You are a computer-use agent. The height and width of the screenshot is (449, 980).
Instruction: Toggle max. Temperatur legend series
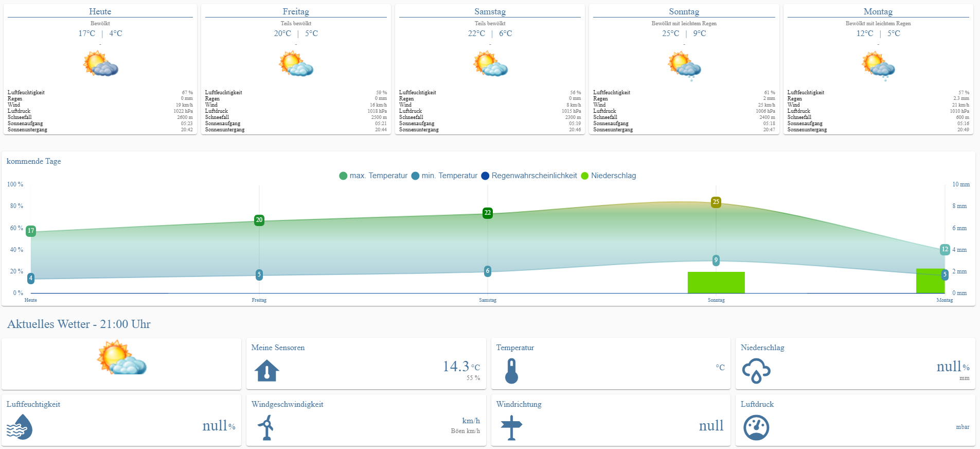coord(373,176)
